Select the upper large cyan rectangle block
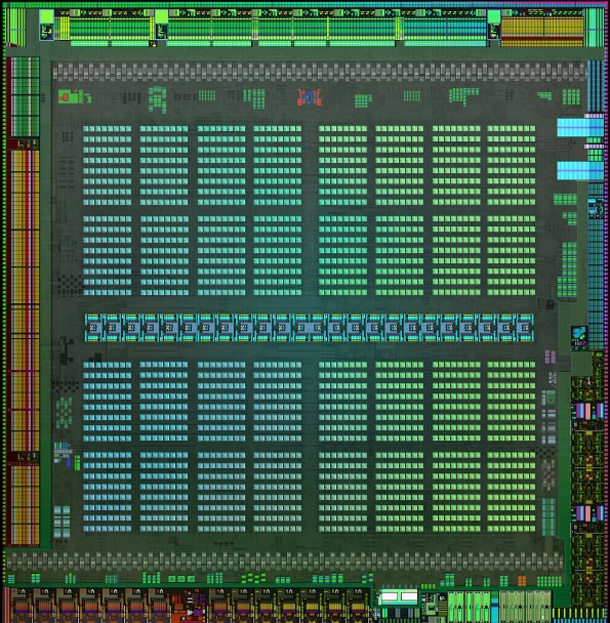Viewport: 610px width, 623px height. coord(580,127)
